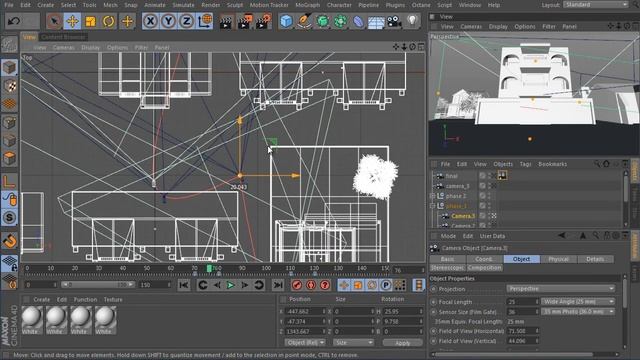The image size is (640, 360).
Task: Open User Data menu in Attributes
Action: pos(492,236)
